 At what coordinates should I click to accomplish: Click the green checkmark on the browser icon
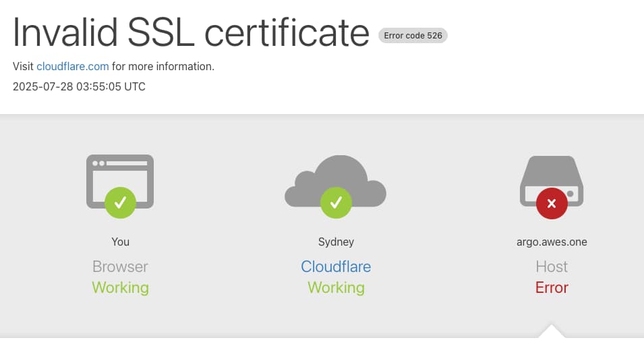click(120, 202)
